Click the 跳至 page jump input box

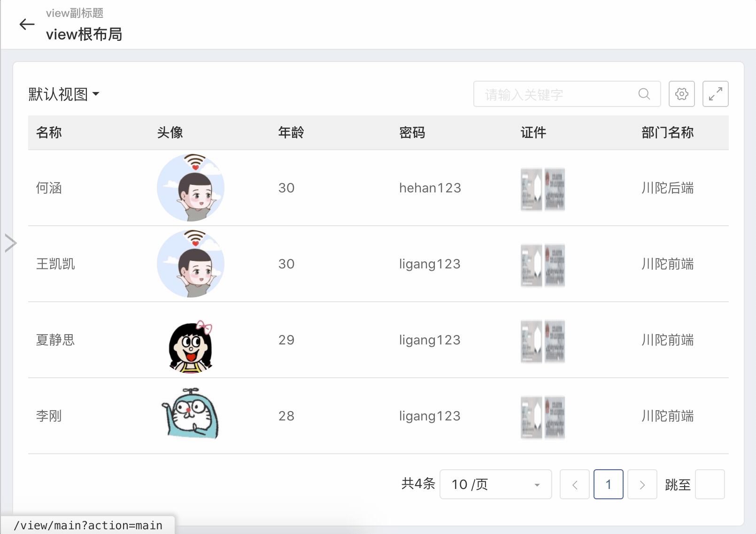[710, 484]
